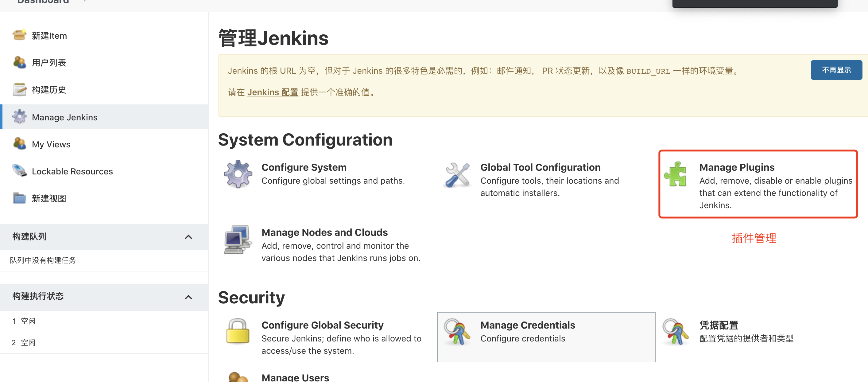Open Global Tool Configuration wrench icon
The image size is (868, 382).
pos(457,175)
